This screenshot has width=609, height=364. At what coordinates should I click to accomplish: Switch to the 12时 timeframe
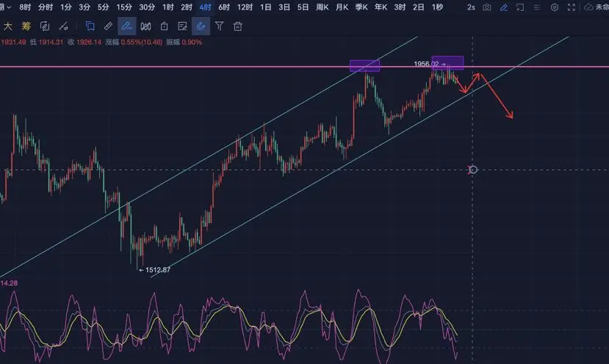point(245,7)
